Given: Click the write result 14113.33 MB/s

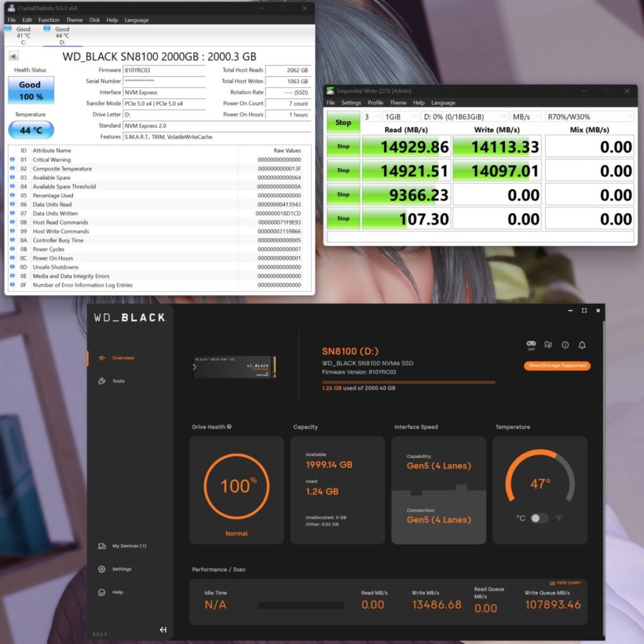Looking at the screenshot, I should tap(497, 146).
